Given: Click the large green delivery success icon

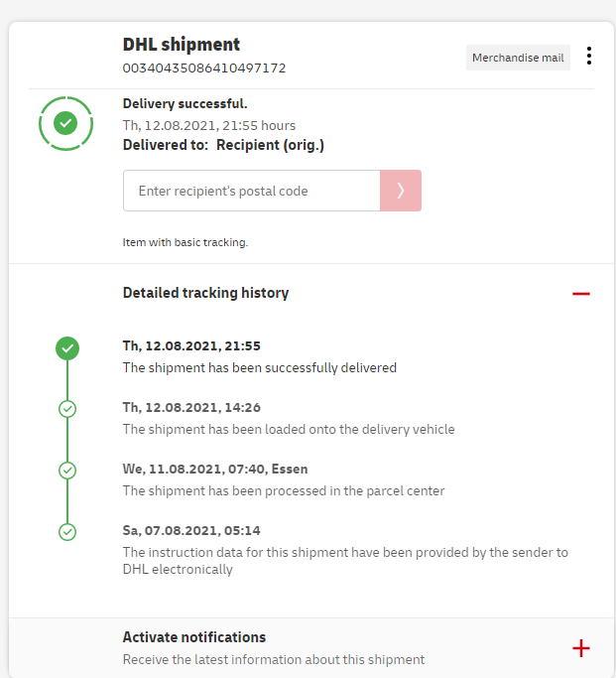Looking at the screenshot, I should pos(66,123).
